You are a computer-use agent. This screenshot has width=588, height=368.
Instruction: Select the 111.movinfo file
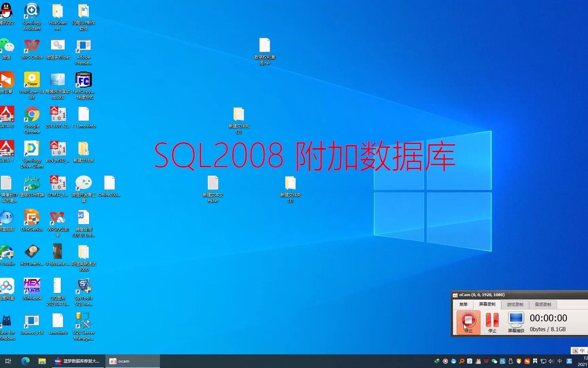[83, 117]
